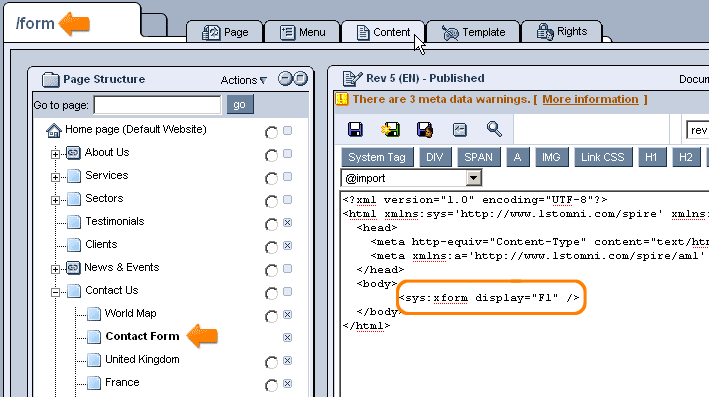Click the News & Events link-page icon
The height and width of the screenshot is (397, 709).
pyautogui.click(x=73, y=268)
